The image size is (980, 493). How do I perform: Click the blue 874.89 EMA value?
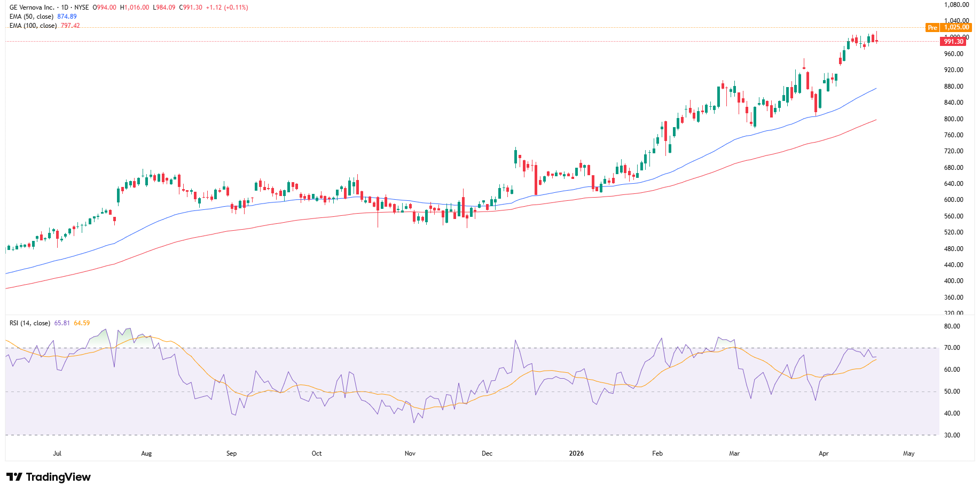pos(67,17)
